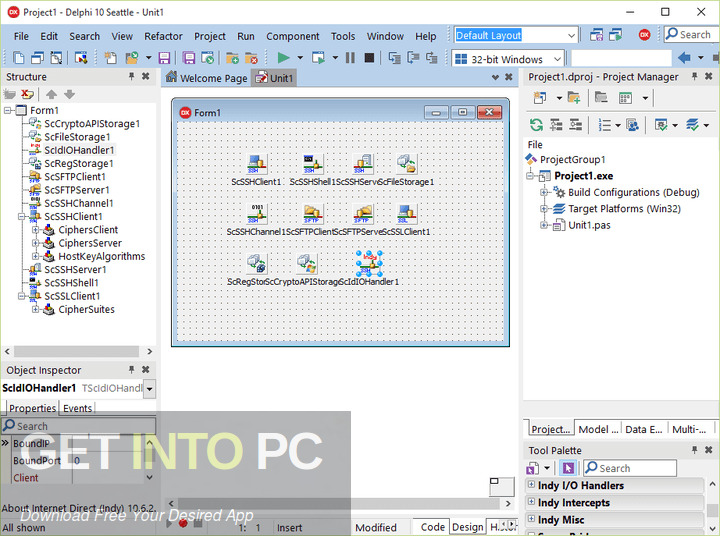The image size is (720, 536).
Task: Click the designer horizontal scrollbar
Action: tap(339, 503)
